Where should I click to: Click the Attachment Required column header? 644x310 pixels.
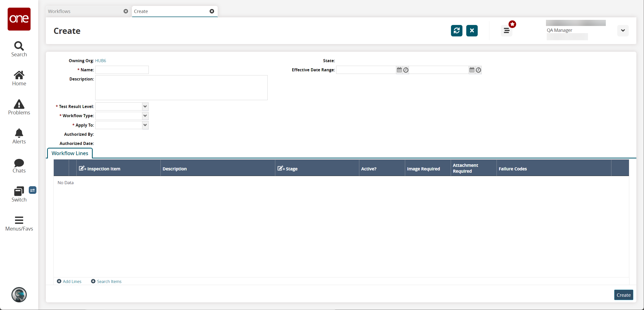474,168
